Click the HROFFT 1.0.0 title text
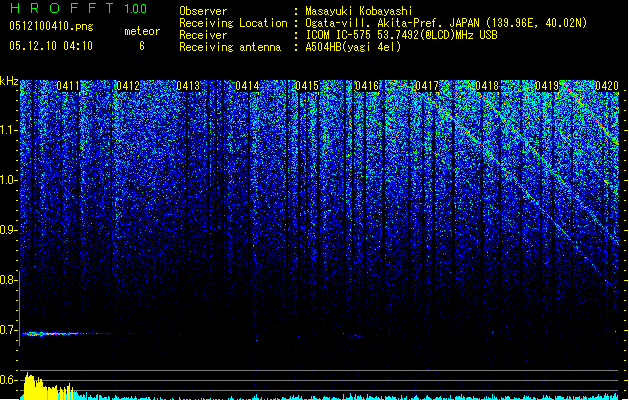This screenshot has height=400, width=629. [x=79, y=8]
